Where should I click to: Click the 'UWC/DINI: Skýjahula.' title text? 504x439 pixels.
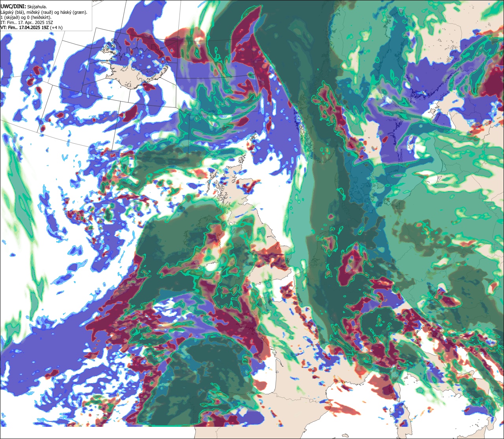click(x=23, y=7)
